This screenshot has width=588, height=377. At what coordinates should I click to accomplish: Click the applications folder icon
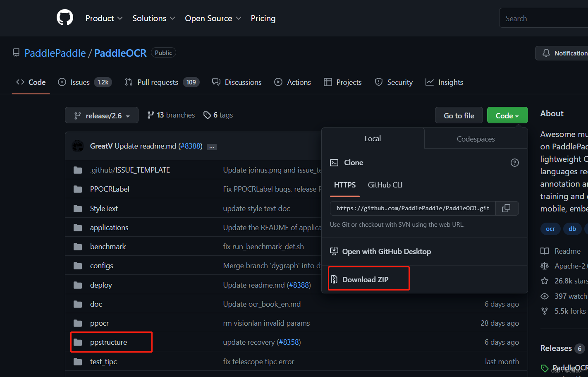coord(78,228)
